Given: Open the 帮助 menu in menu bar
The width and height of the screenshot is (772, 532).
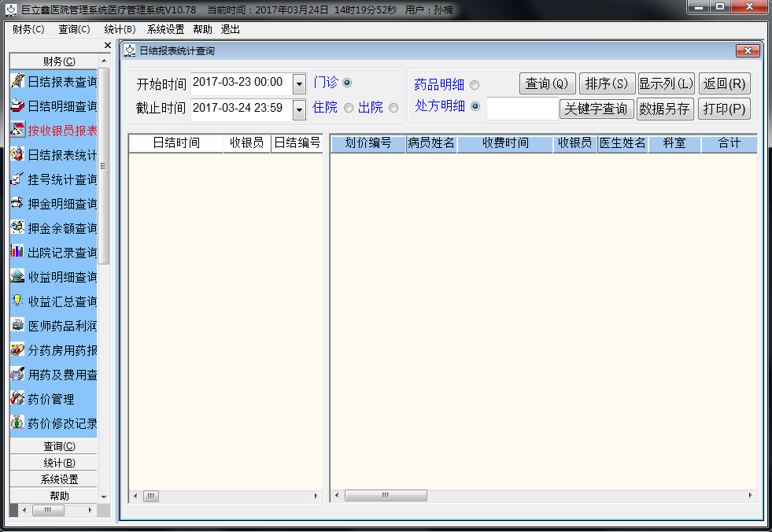Looking at the screenshot, I should (x=202, y=29).
